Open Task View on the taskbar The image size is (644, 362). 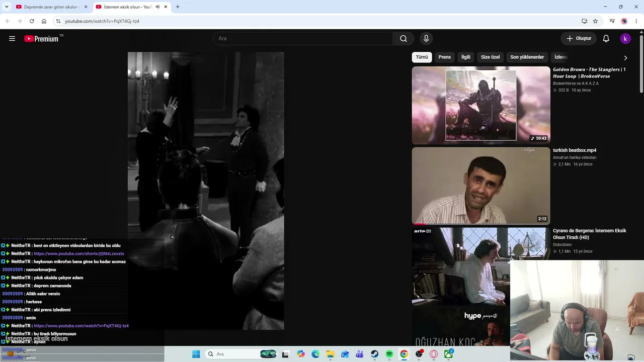(286, 354)
